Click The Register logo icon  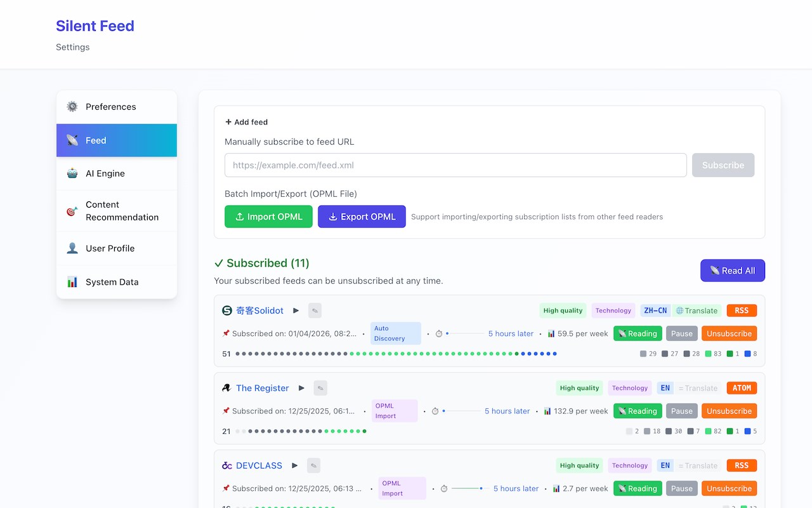[226, 388]
